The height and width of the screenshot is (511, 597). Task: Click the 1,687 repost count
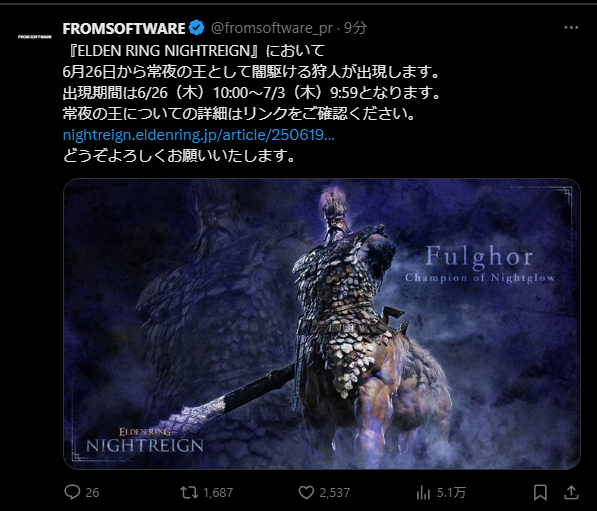pyautogui.click(x=218, y=493)
